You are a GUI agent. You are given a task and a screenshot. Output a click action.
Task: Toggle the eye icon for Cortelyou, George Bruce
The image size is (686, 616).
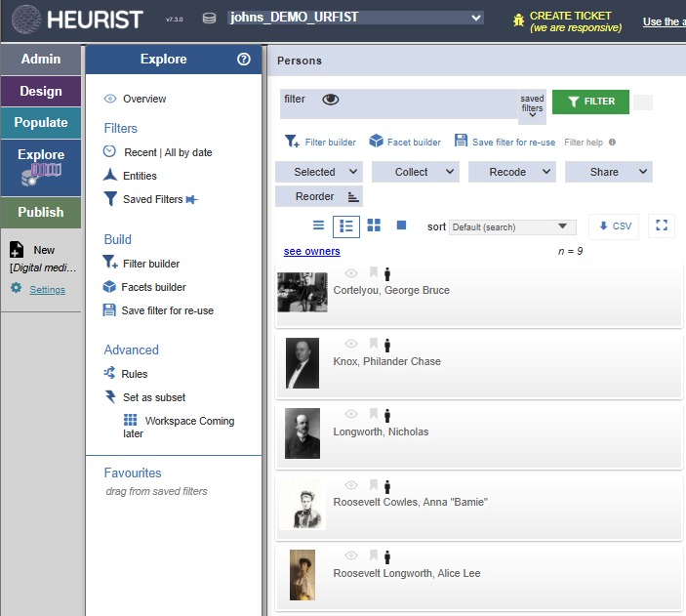point(351,273)
